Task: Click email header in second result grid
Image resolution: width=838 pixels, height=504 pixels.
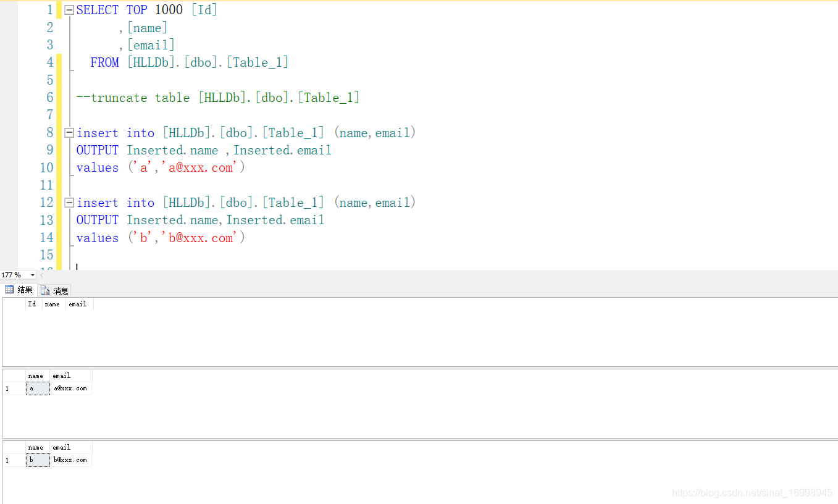Action: point(70,376)
